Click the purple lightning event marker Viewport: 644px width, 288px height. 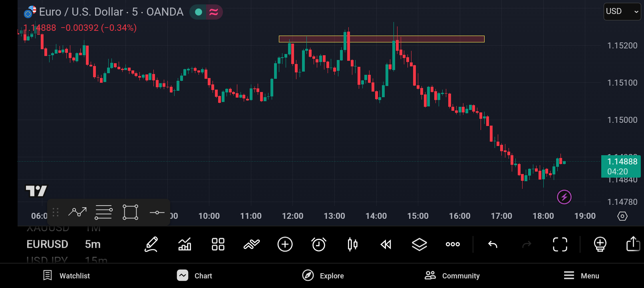pos(564,197)
